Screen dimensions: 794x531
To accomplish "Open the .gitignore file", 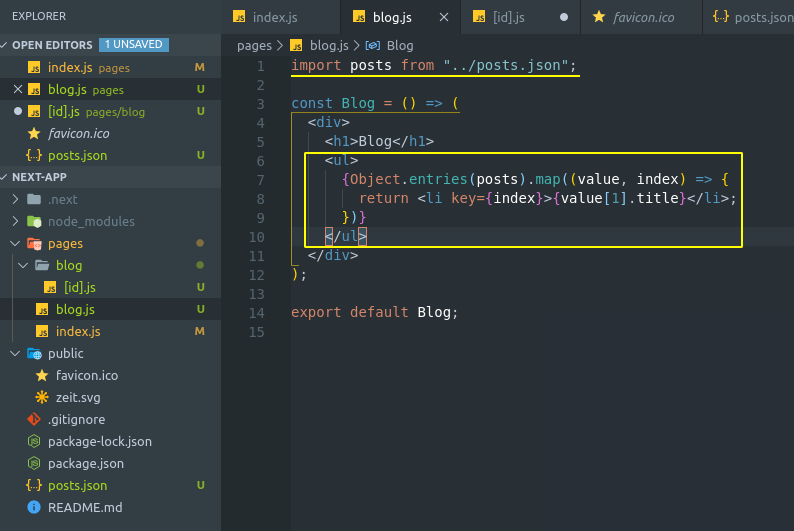I will (x=110, y=420).
